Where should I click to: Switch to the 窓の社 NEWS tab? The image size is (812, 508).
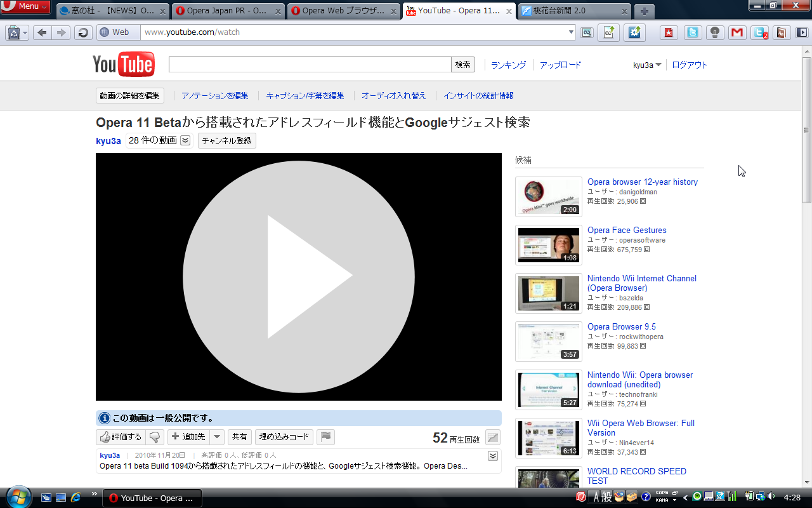[x=113, y=11]
